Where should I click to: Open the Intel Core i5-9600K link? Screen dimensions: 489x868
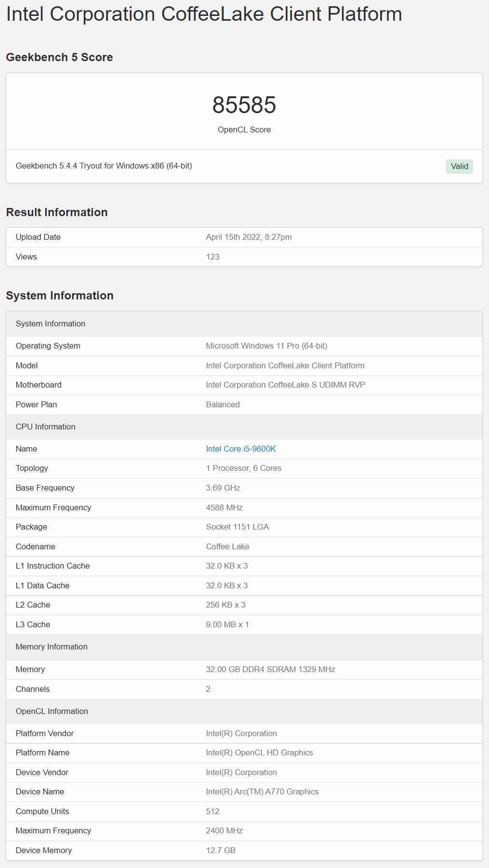click(241, 449)
